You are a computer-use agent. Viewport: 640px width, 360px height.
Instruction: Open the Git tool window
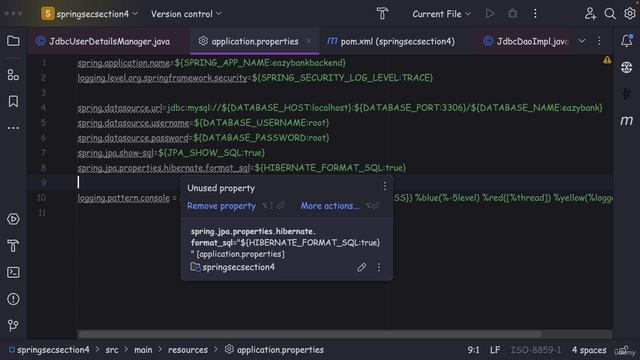pos(13,325)
